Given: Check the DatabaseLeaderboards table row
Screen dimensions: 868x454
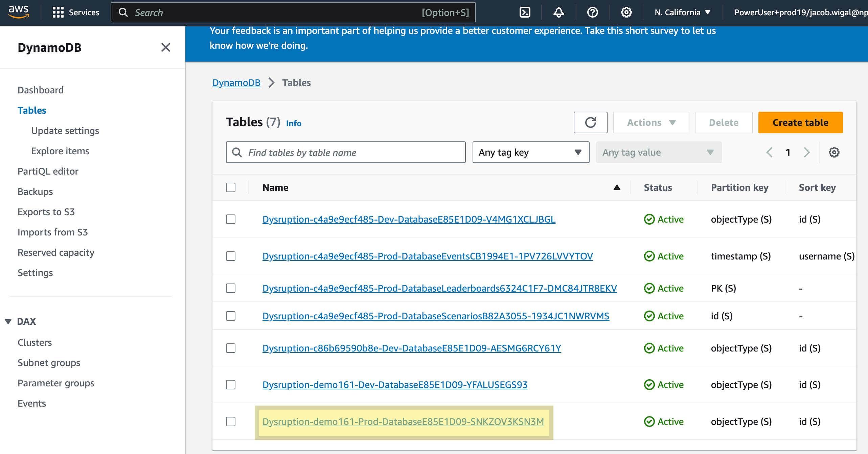Looking at the screenshot, I should [231, 288].
